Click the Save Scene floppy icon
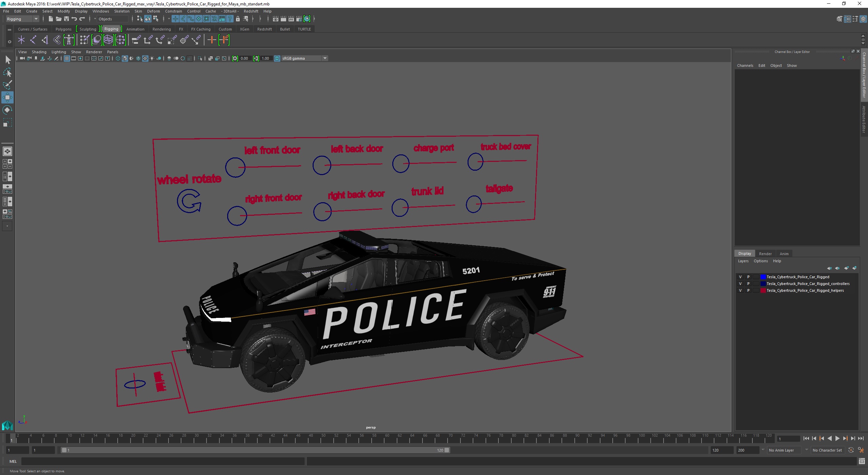 coord(66,19)
